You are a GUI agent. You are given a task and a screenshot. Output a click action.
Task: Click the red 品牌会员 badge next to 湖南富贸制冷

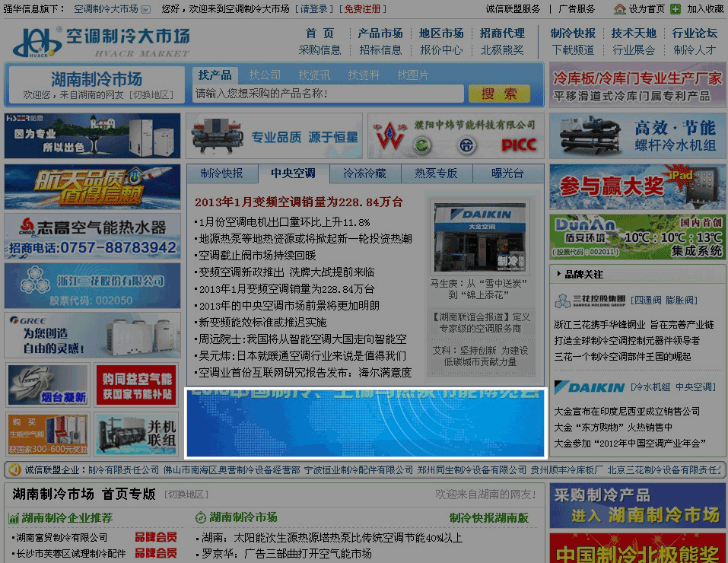point(156,536)
